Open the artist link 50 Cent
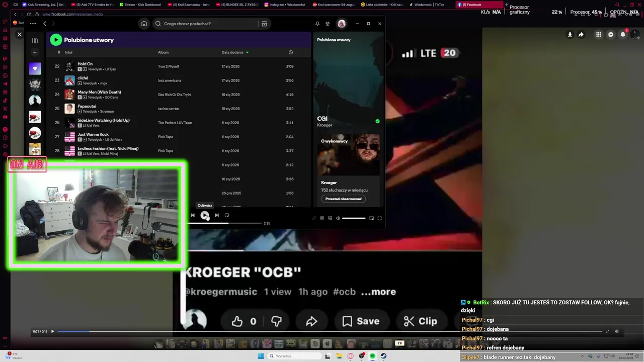Viewport: 644px width, 362px height. tap(111, 98)
